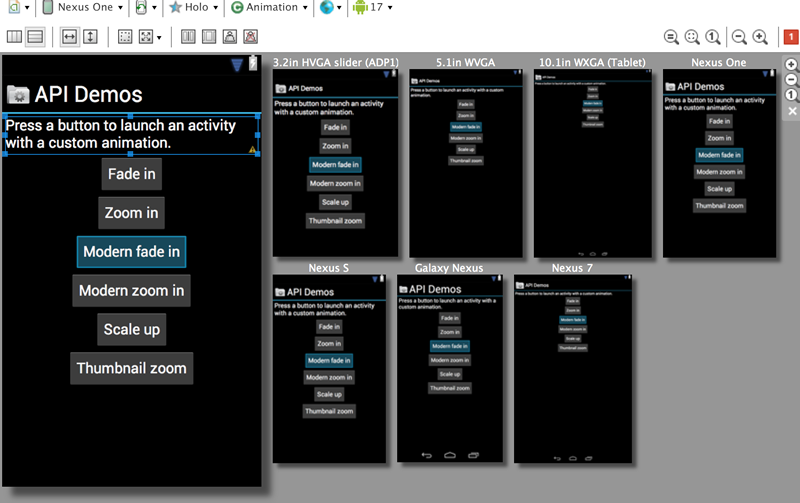Image resolution: width=800 pixels, height=503 pixels.
Task: Open the Nexus One preview thumbnail
Action: pos(719,163)
